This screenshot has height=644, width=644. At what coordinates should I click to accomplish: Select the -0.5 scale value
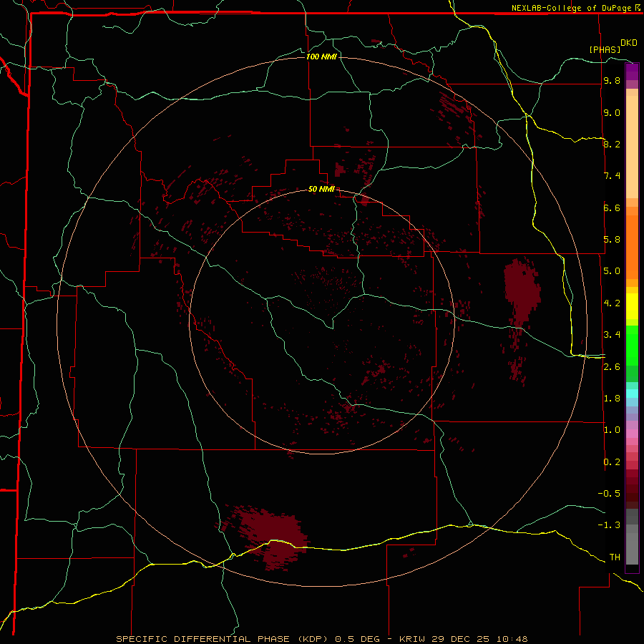pos(609,494)
